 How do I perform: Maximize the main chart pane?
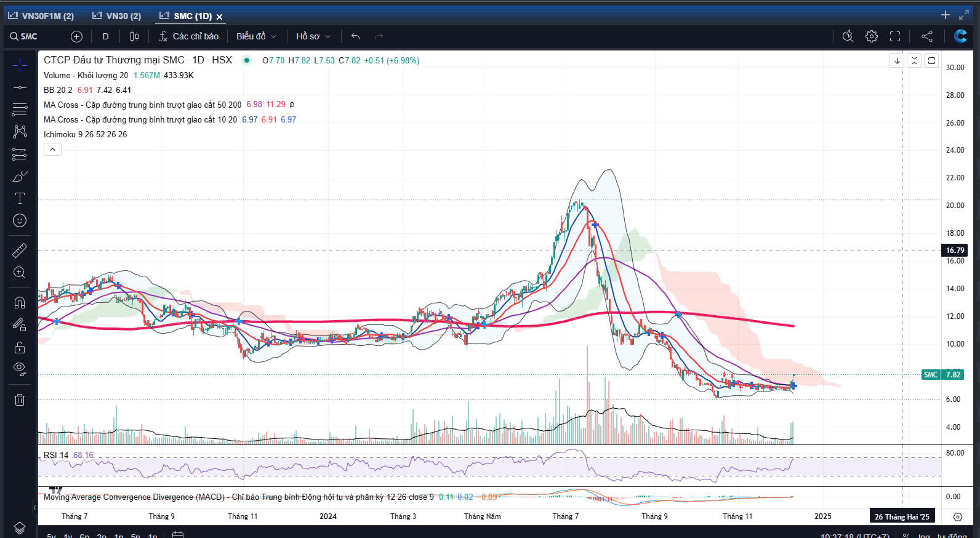click(931, 60)
